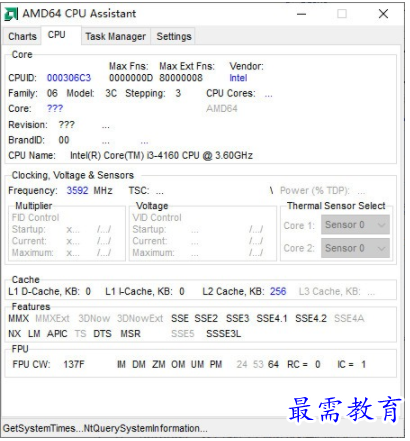Click the Max Ext Fns value 80000008
410x441 pixels.
click(x=181, y=78)
